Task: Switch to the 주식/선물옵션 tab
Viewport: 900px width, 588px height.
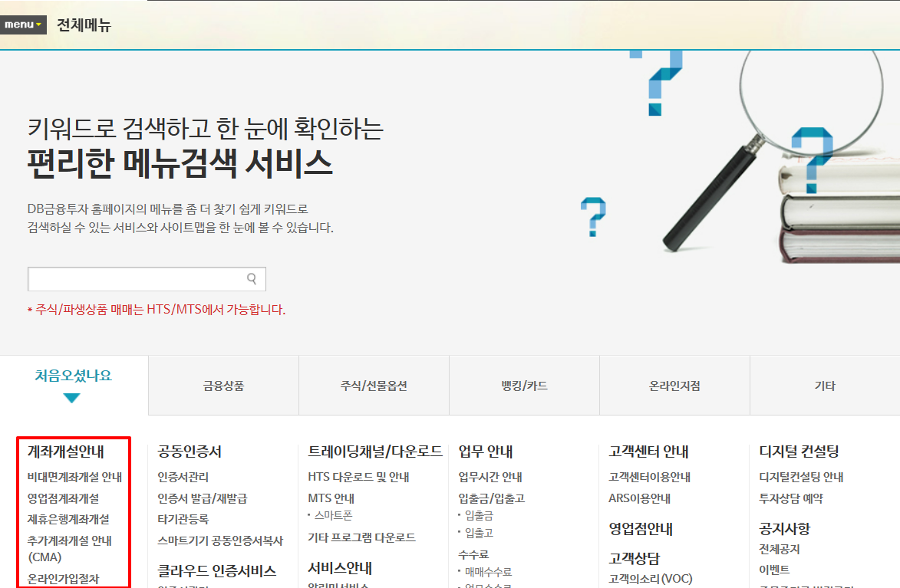Action: [373, 385]
